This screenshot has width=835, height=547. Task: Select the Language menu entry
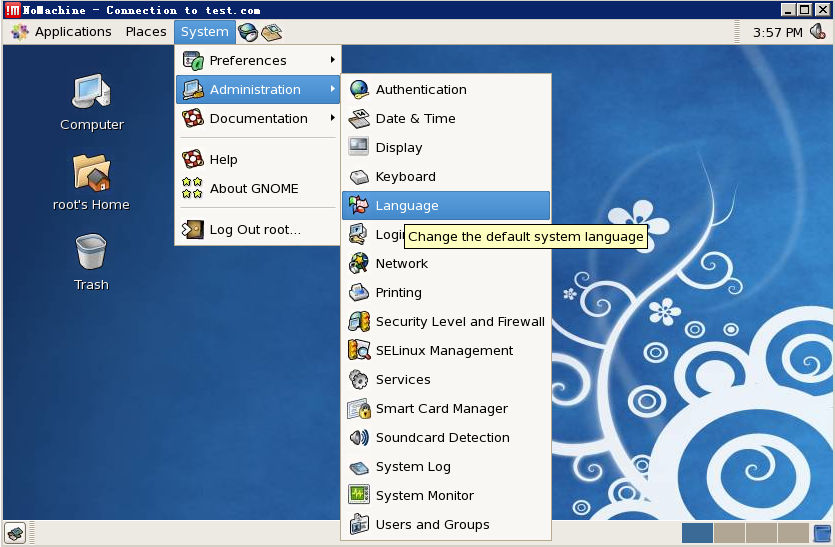pyautogui.click(x=446, y=206)
